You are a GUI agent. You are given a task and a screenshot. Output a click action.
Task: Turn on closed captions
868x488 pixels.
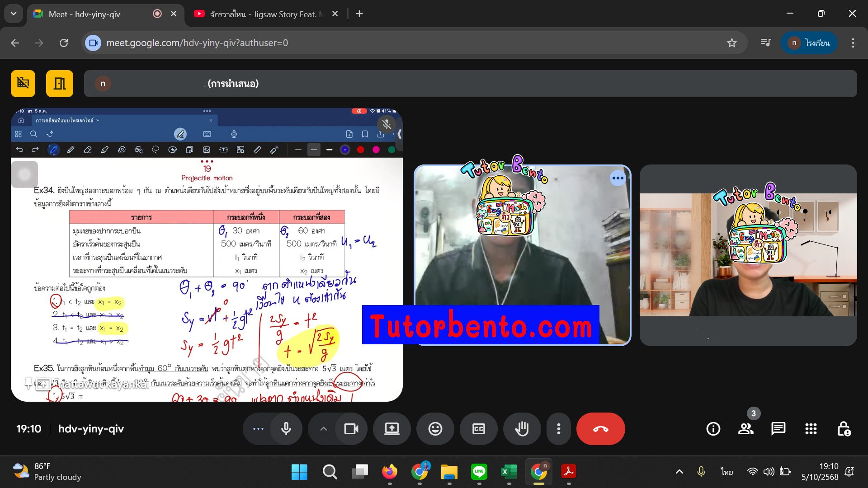(479, 429)
